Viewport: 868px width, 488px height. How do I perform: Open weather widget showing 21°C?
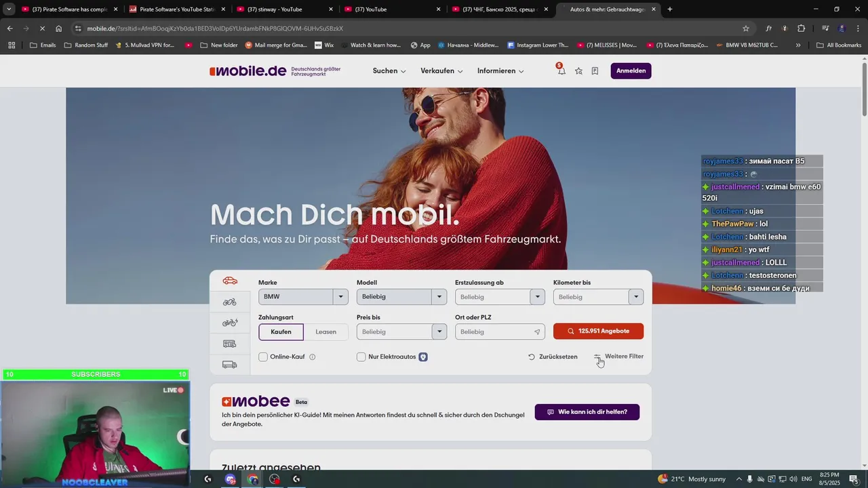692,479
